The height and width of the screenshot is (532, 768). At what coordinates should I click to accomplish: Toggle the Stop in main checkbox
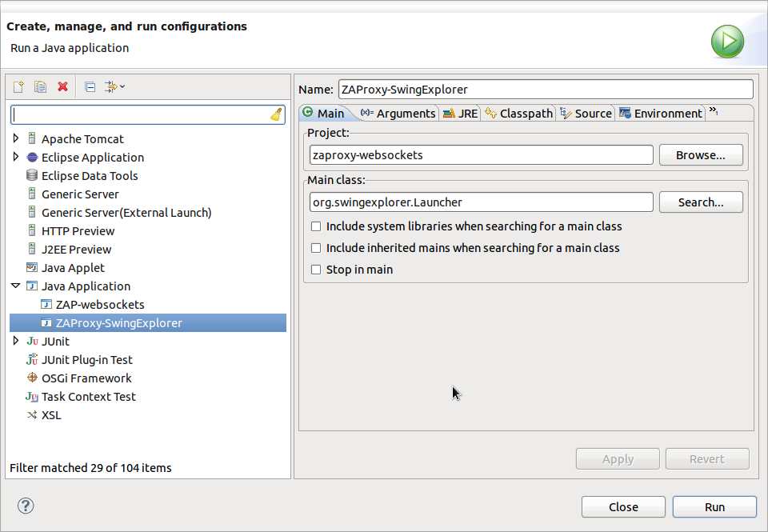click(316, 270)
